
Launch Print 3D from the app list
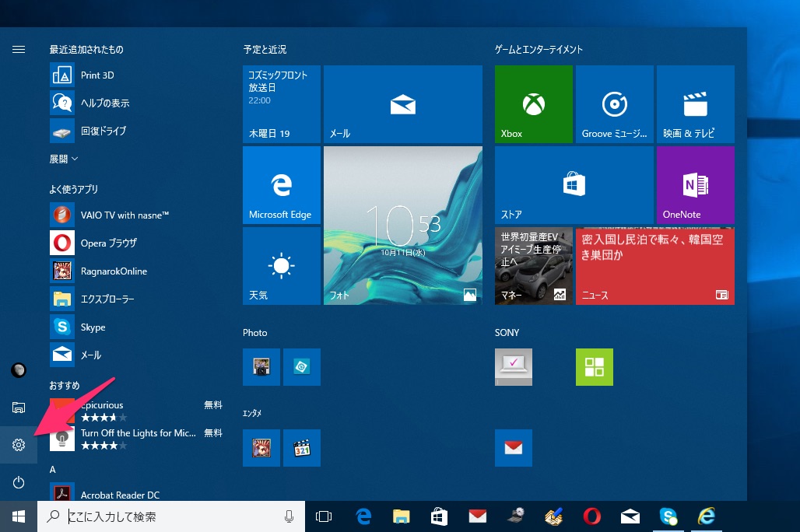tap(135, 75)
